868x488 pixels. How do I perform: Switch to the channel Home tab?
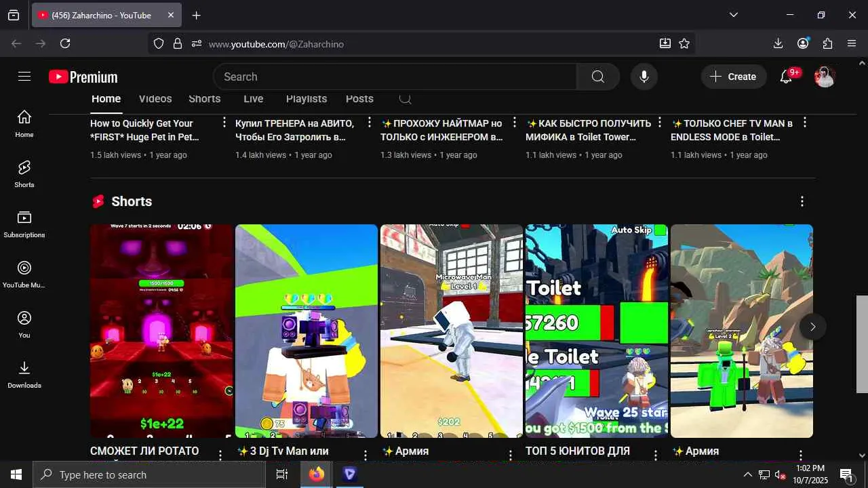[106, 99]
